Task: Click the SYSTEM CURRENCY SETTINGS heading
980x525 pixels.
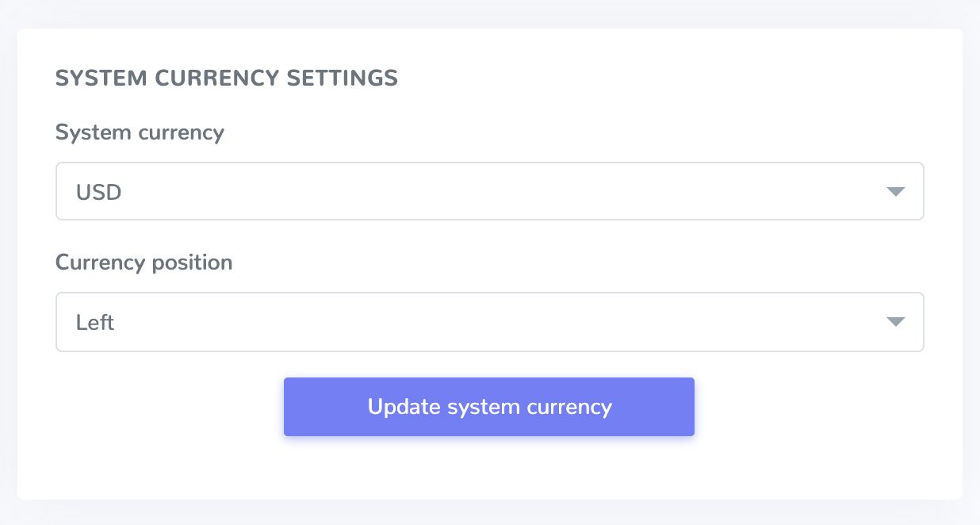Action: [x=226, y=78]
